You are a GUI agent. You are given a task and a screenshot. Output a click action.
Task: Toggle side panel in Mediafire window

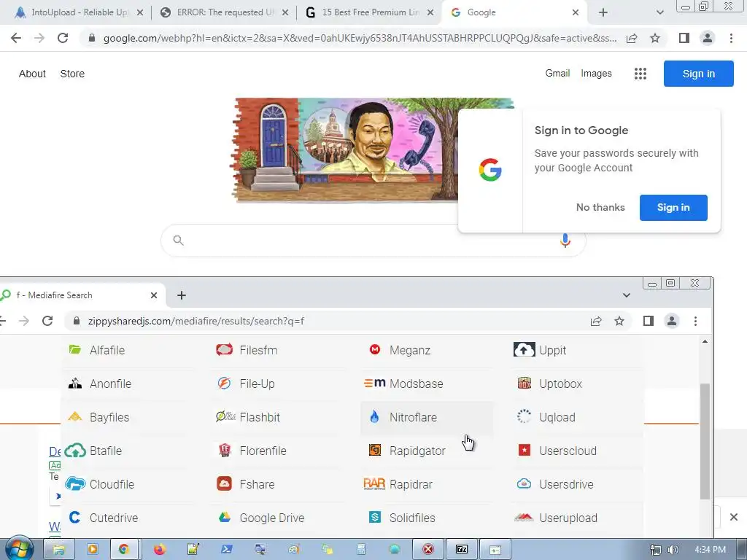[648, 321]
